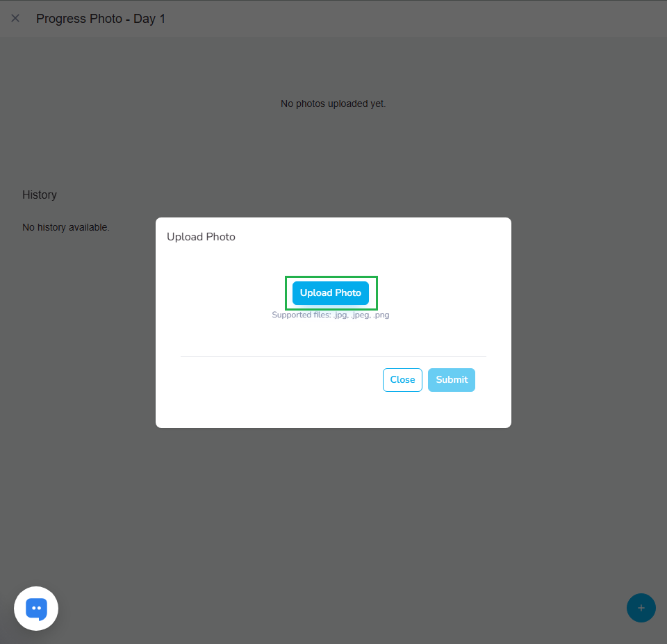667x644 pixels.
Task: Dismiss the dialog with the Close button
Action: 402,380
